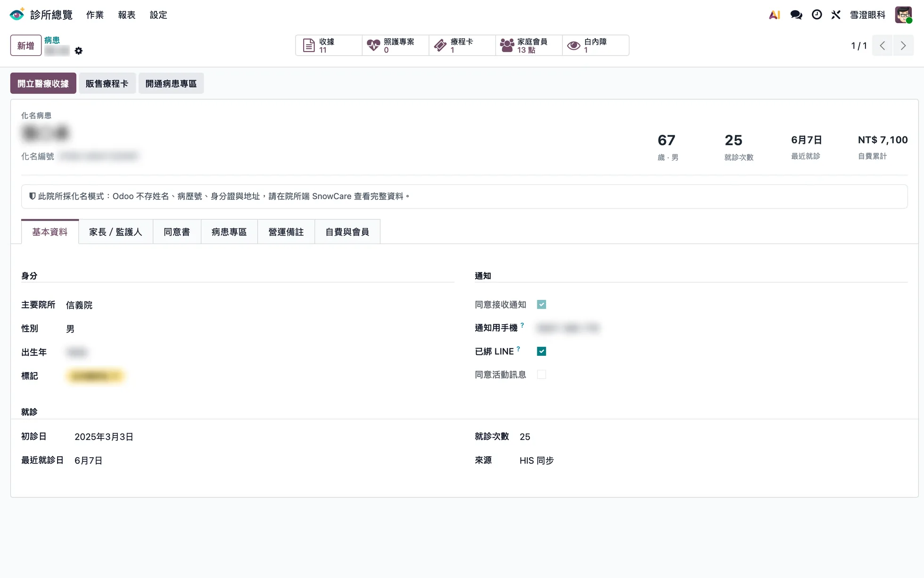
Task: Go to next record arrow
Action: click(x=903, y=46)
